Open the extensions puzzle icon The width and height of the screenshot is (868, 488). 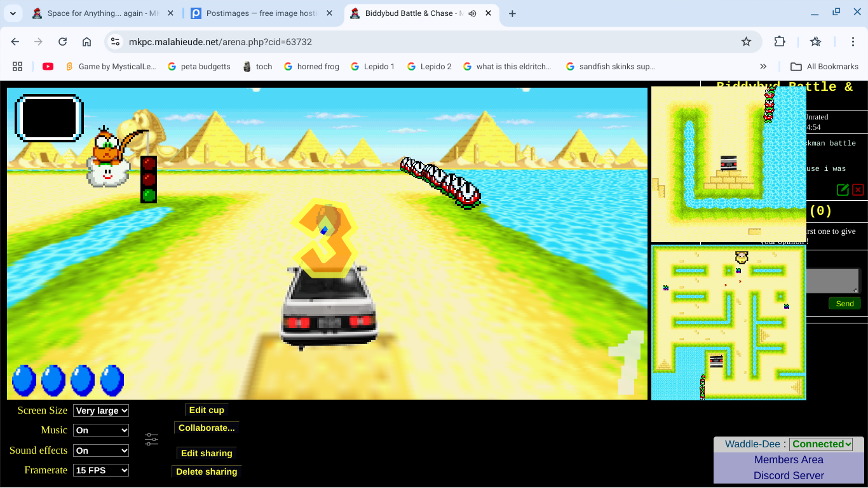coord(780,41)
